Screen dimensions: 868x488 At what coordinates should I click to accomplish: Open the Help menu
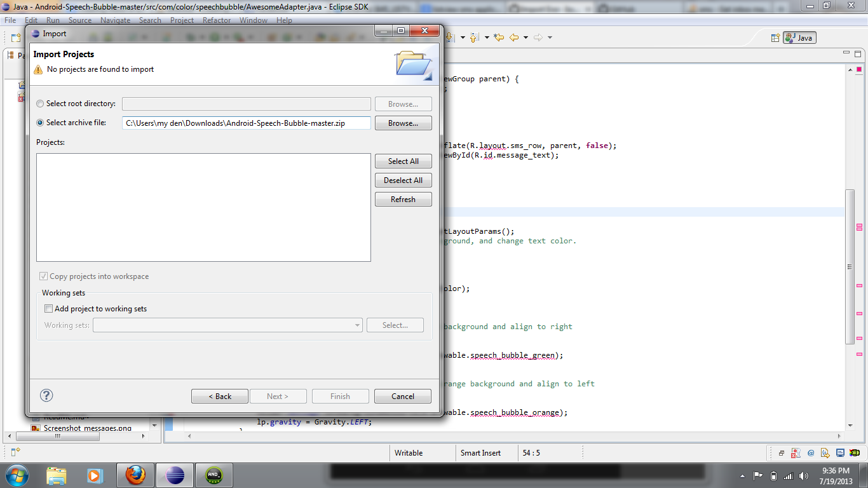click(x=284, y=20)
